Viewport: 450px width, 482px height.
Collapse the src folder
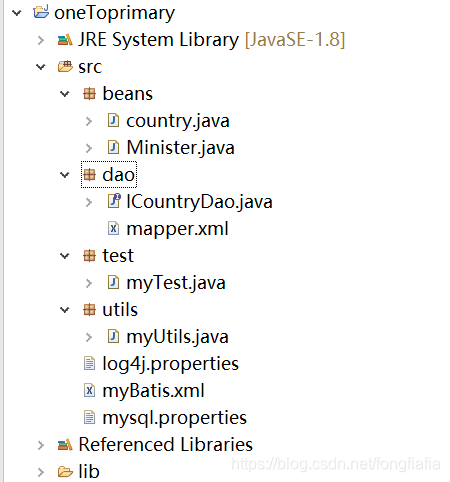[41, 67]
